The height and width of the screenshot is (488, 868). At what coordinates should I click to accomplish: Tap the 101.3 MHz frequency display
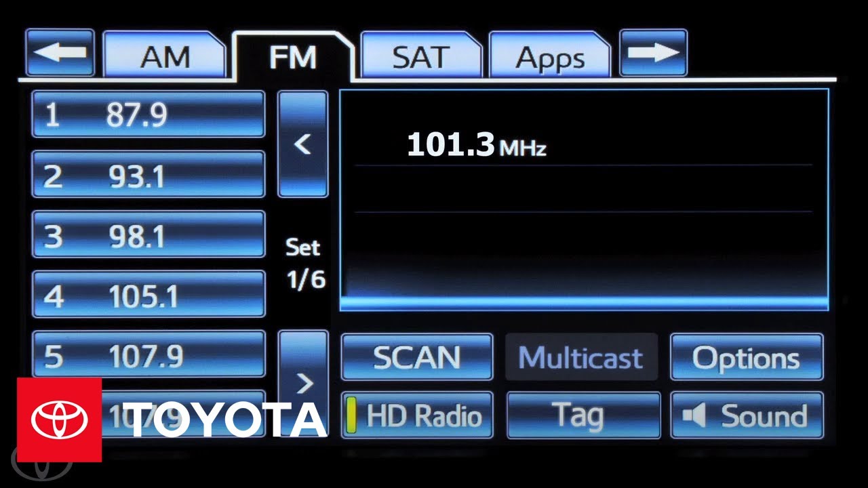[476, 145]
